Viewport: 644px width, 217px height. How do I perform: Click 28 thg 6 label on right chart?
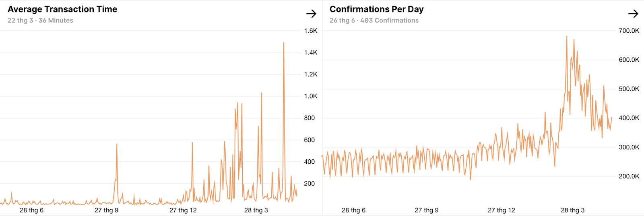(x=353, y=210)
